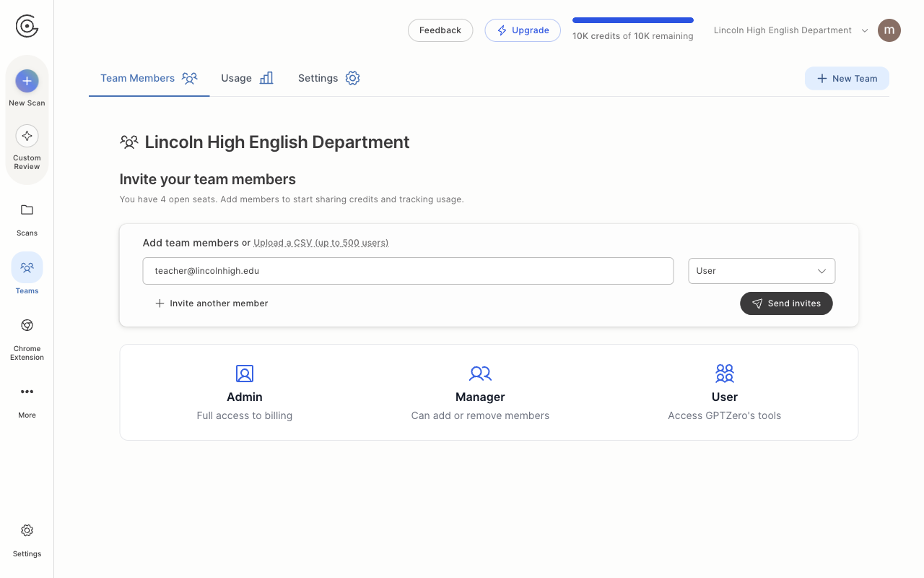Start a New Scan from sidebar
924x578 pixels.
point(27,88)
